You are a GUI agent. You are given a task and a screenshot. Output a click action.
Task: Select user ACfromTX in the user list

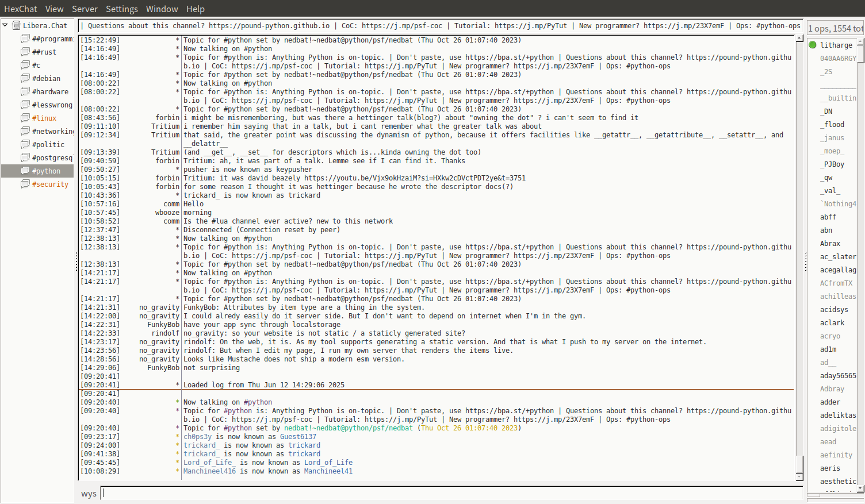pos(836,283)
